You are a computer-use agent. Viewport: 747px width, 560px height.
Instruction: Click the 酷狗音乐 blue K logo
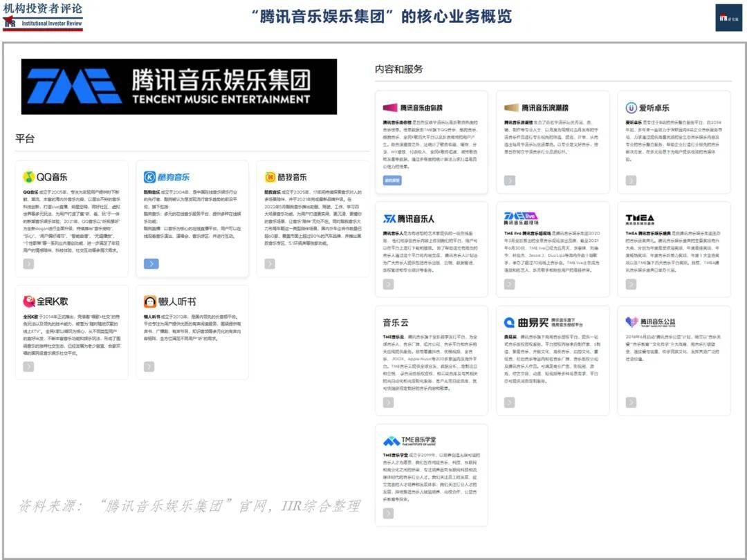[x=149, y=177]
